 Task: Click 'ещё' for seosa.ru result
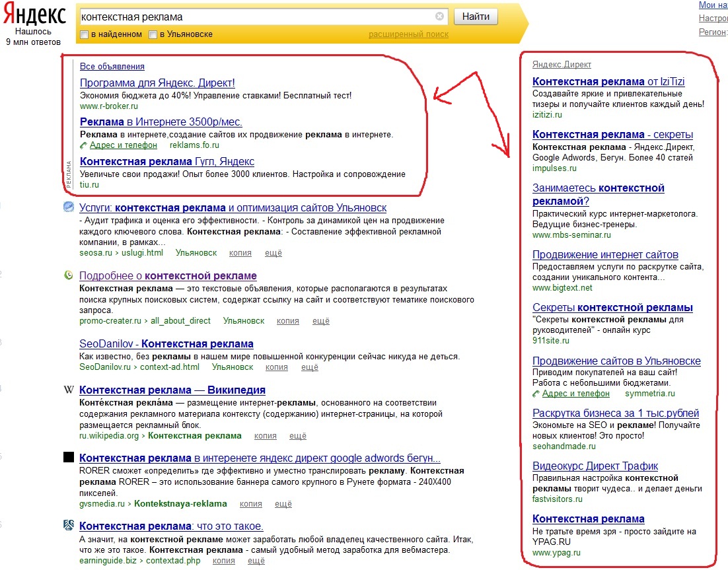click(x=273, y=253)
